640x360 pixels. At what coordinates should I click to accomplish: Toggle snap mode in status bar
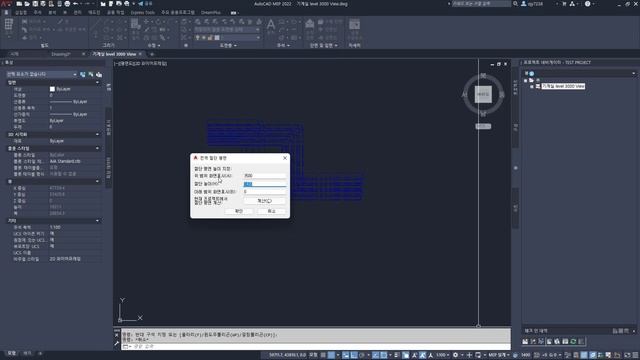(x=331, y=355)
